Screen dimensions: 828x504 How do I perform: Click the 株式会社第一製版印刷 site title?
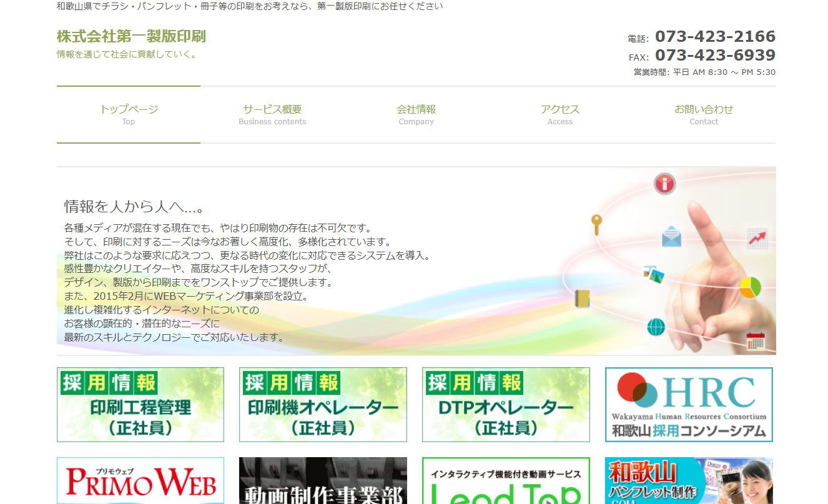point(131,36)
